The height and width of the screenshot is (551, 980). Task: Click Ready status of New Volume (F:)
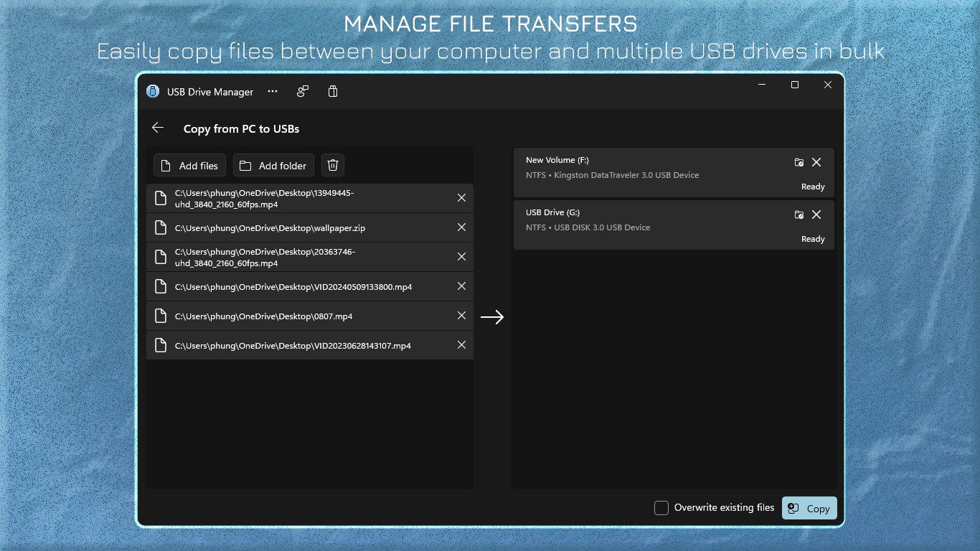click(813, 187)
